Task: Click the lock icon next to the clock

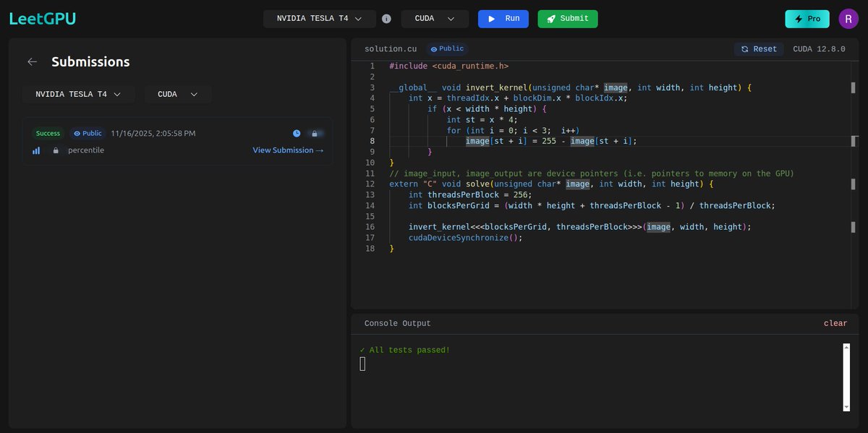Action: (314, 133)
